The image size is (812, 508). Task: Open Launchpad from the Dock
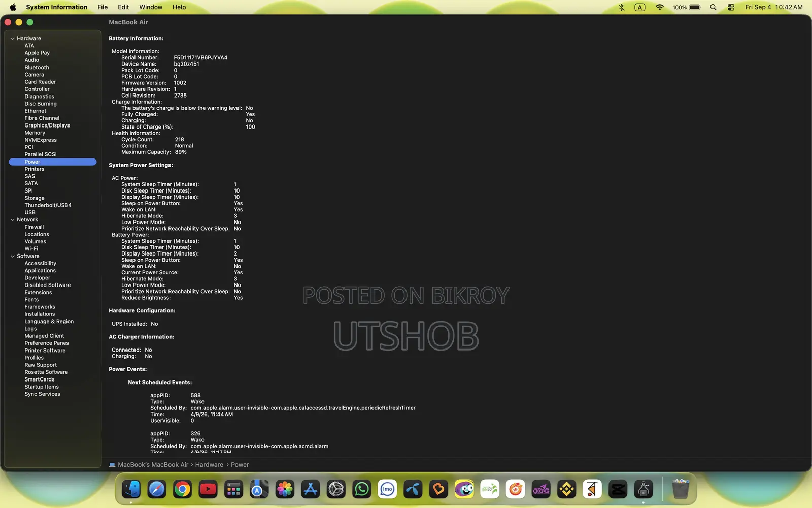[233, 489]
